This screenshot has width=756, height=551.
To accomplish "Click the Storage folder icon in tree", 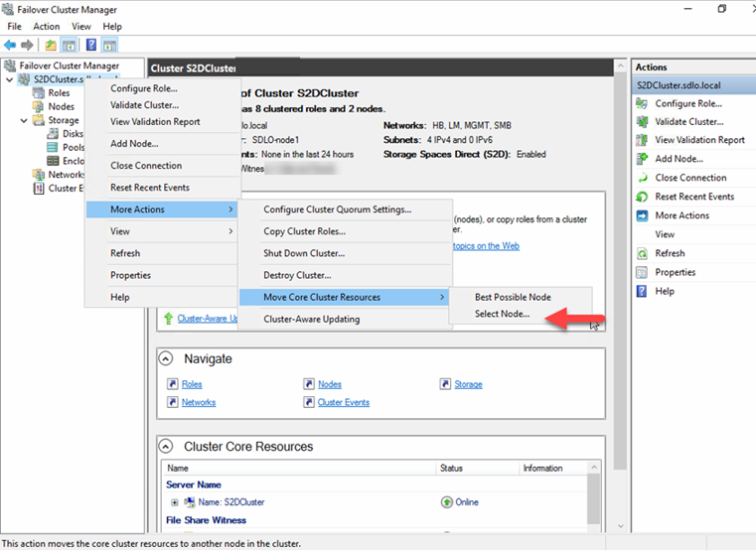I will [39, 120].
